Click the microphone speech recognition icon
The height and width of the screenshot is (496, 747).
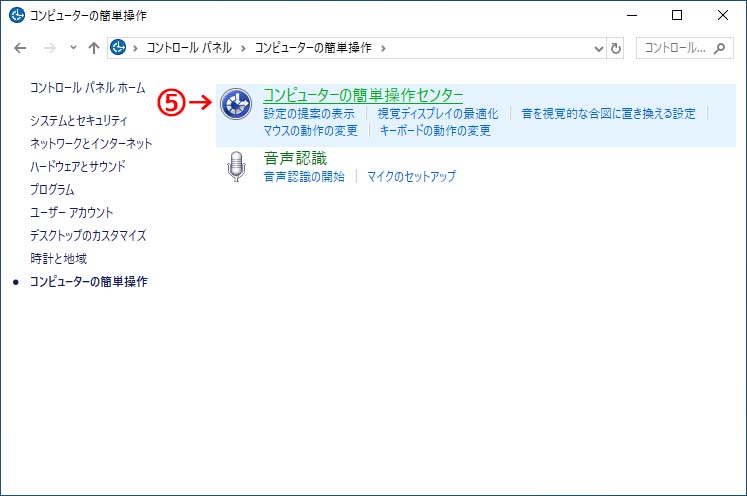[236, 167]
